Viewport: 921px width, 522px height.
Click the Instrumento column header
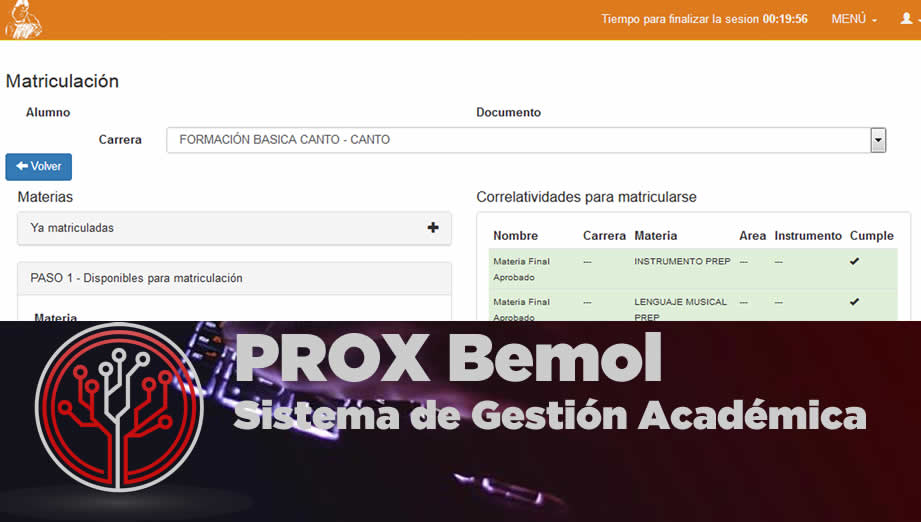(808, 236)
